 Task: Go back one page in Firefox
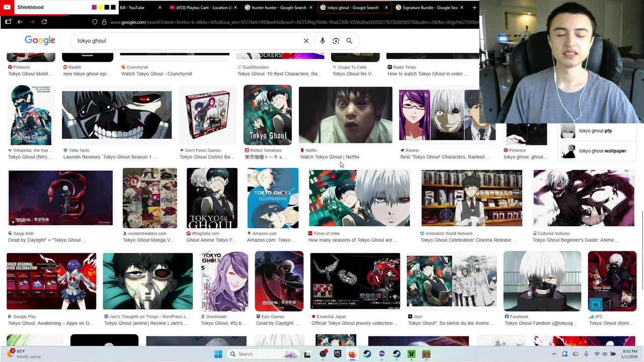tap(20, 22)
